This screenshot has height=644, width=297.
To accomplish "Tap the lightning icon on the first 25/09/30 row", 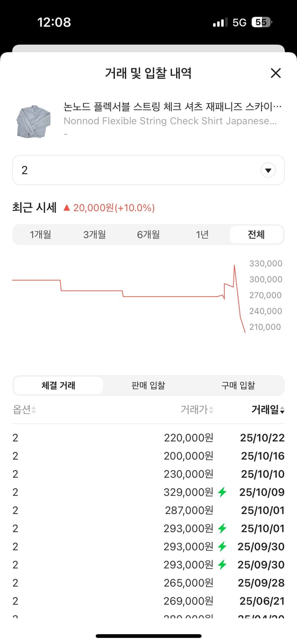I will [x=221, y=546].
